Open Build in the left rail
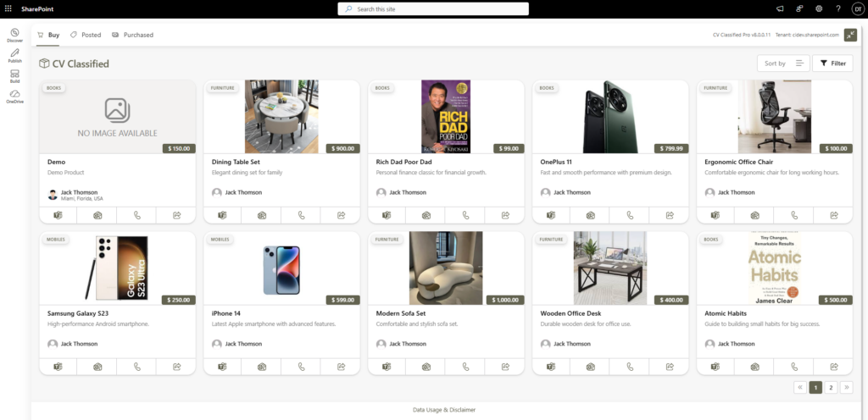868x420 pixels. 15,76
